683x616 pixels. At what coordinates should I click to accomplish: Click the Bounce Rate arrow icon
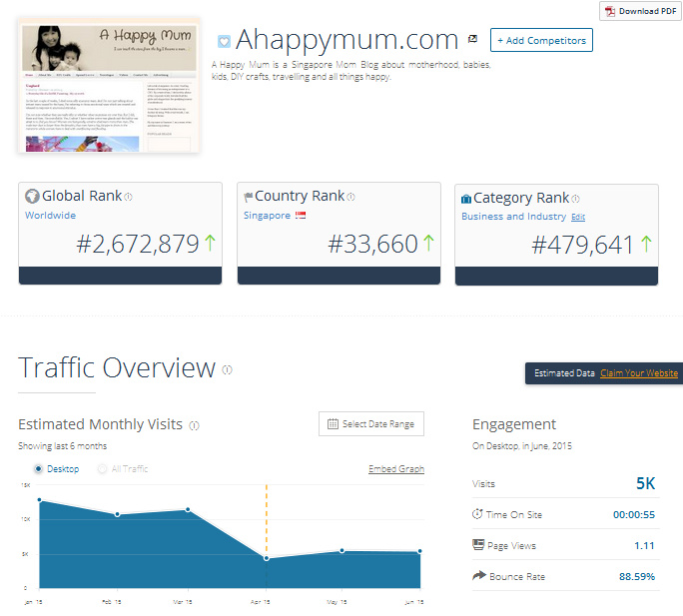pyautogui.click(x=479, y=575)
